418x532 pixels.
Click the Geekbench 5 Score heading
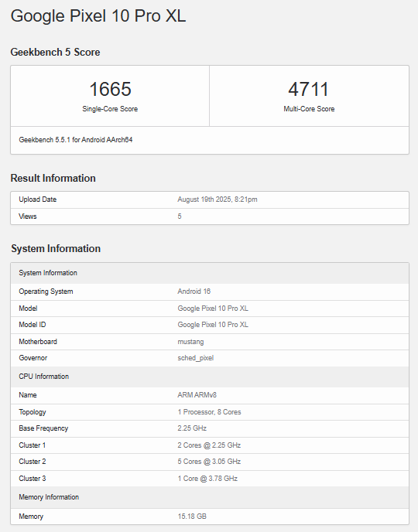click(x=56, y=53)
